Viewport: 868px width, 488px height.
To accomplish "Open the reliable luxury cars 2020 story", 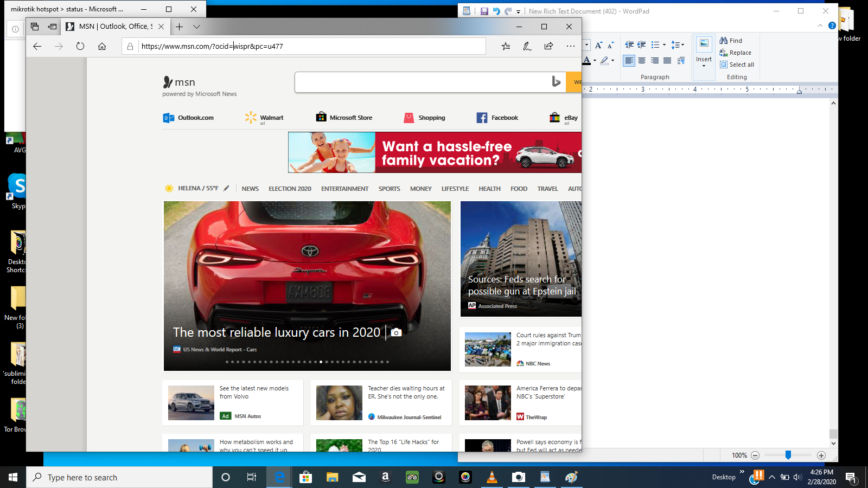I will (307, 286).
